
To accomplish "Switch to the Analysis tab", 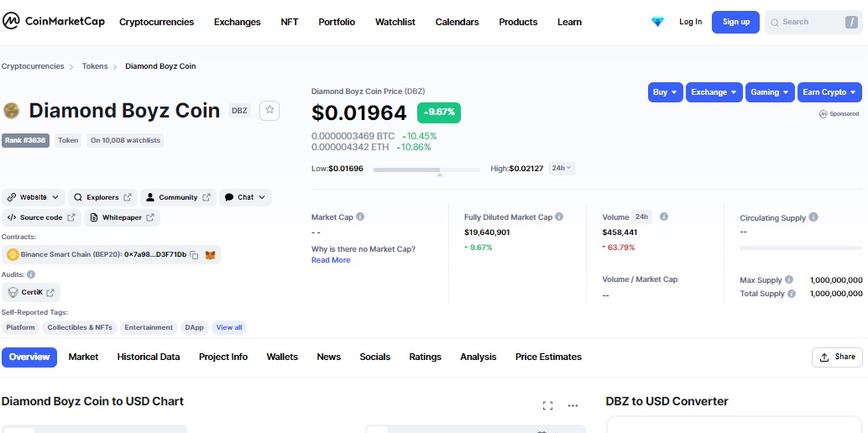I will pyautogui.click(x=478, y=357).
